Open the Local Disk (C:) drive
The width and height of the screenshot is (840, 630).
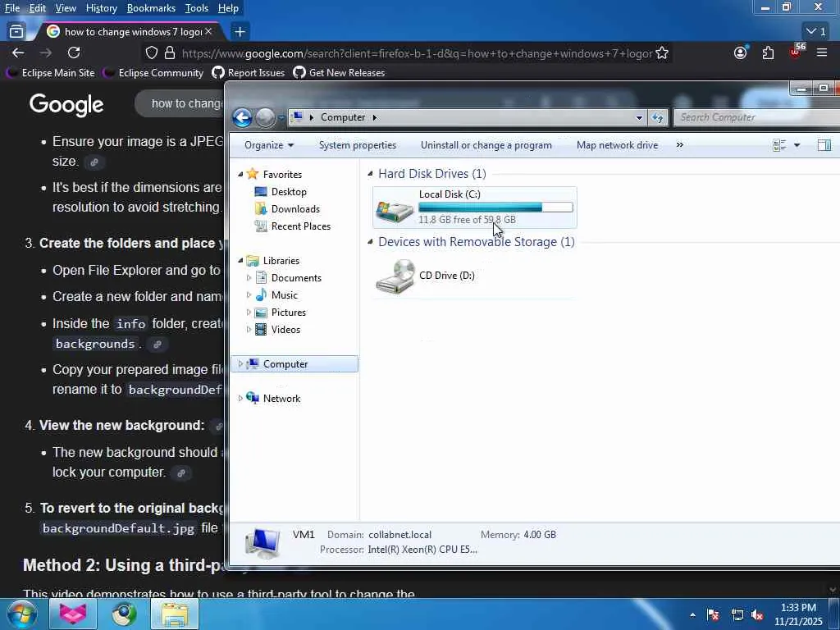point(475,208)
